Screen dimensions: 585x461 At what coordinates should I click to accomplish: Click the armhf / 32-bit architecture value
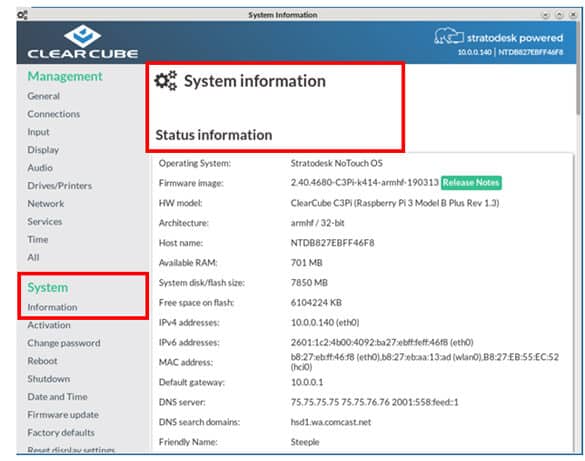[x=317, y=223]
